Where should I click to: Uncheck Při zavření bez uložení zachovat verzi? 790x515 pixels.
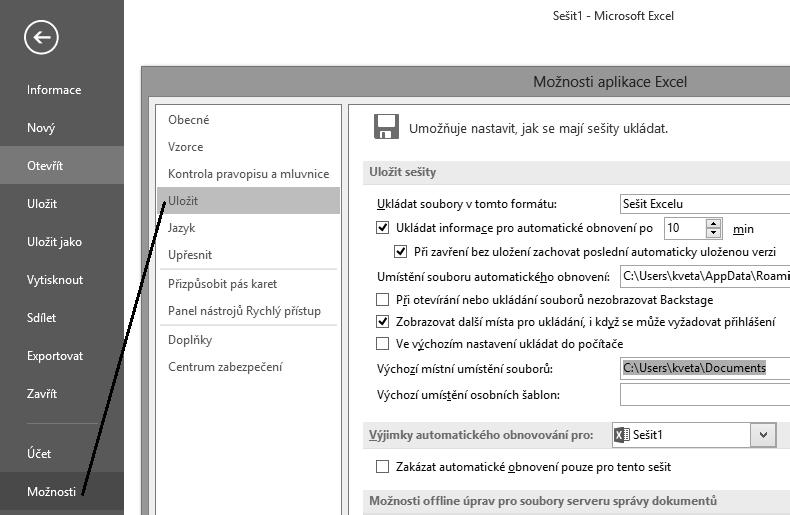tap(401, 251)
